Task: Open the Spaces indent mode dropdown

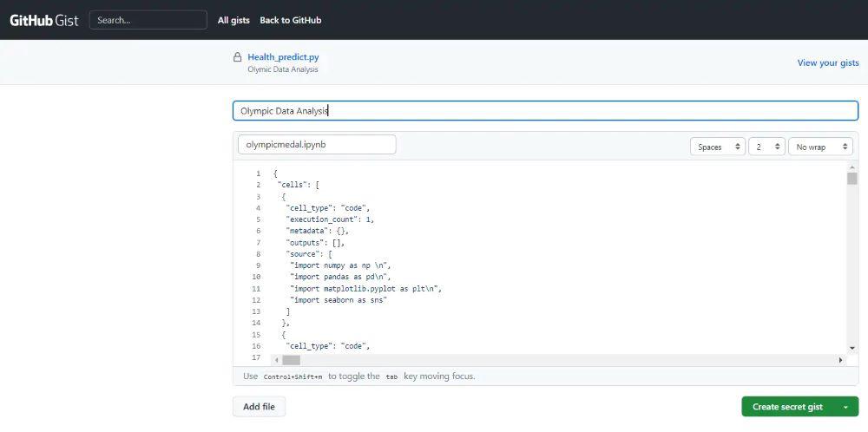Action: [x=718, y=147]
